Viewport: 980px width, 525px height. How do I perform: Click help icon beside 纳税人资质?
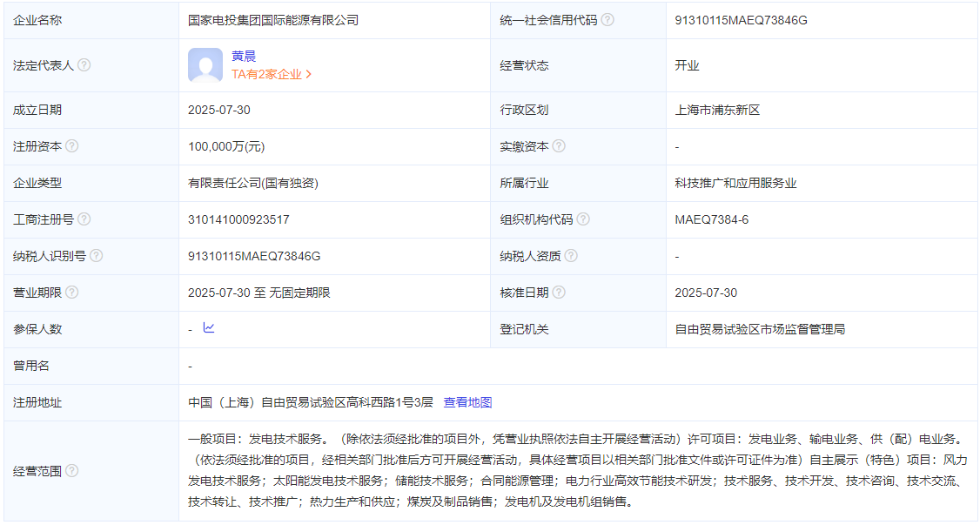pos(571,256)
